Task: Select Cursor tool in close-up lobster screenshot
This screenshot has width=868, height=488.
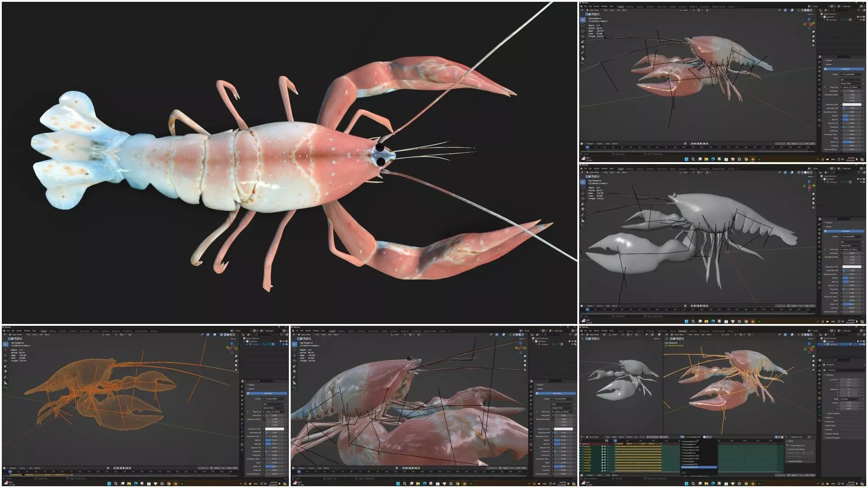Action: (x=294, y=349)
